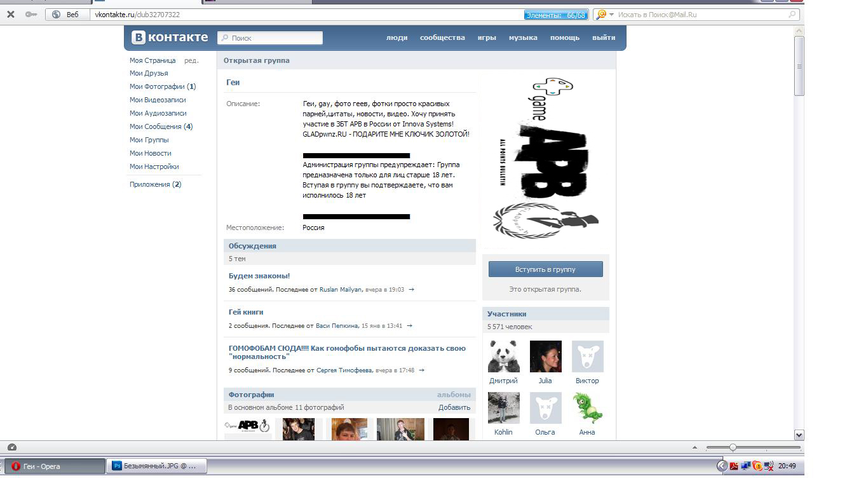Open the 'музыка' top menu item

coord(522,37)
